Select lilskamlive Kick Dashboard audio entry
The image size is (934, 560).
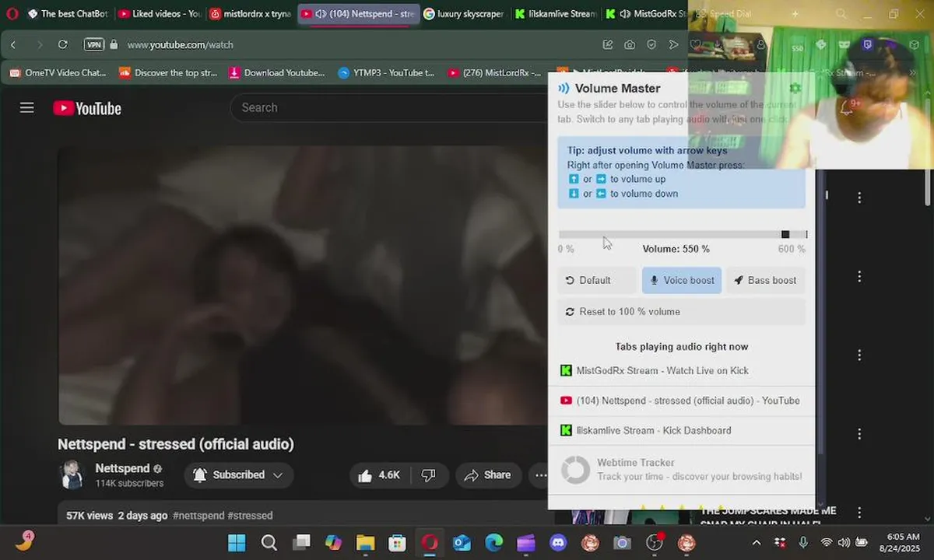click(x=682, y=430)
